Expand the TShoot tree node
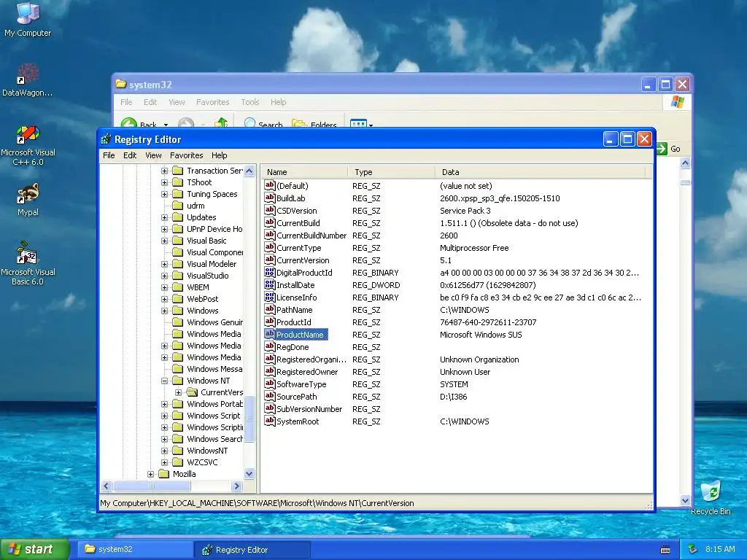The height and width of the screenshot is (560, 747). coord(164,182)
